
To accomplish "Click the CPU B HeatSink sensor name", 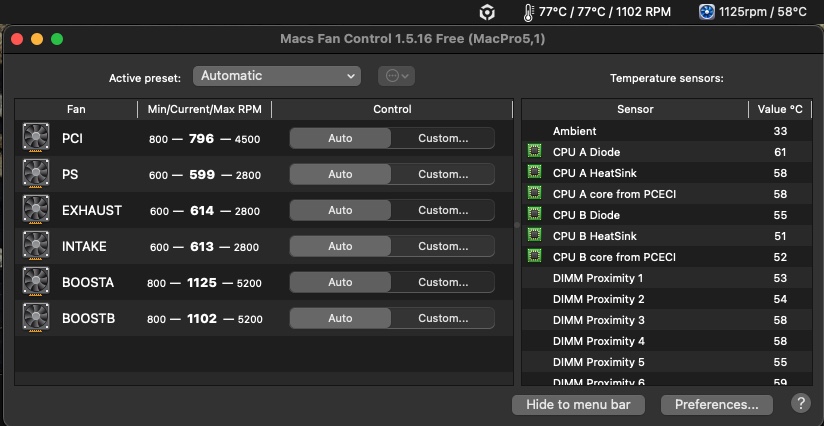I will pos(595,236).
